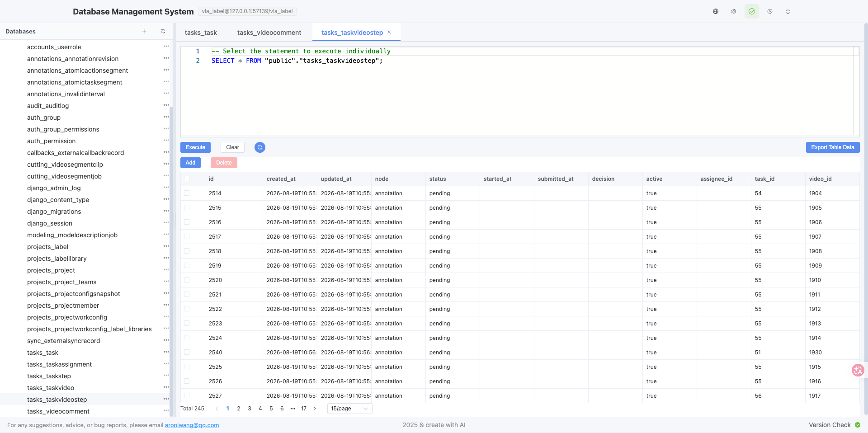Refresh the Databases list
This screenshot has width=868, height=433.
(x=163, y=31)
